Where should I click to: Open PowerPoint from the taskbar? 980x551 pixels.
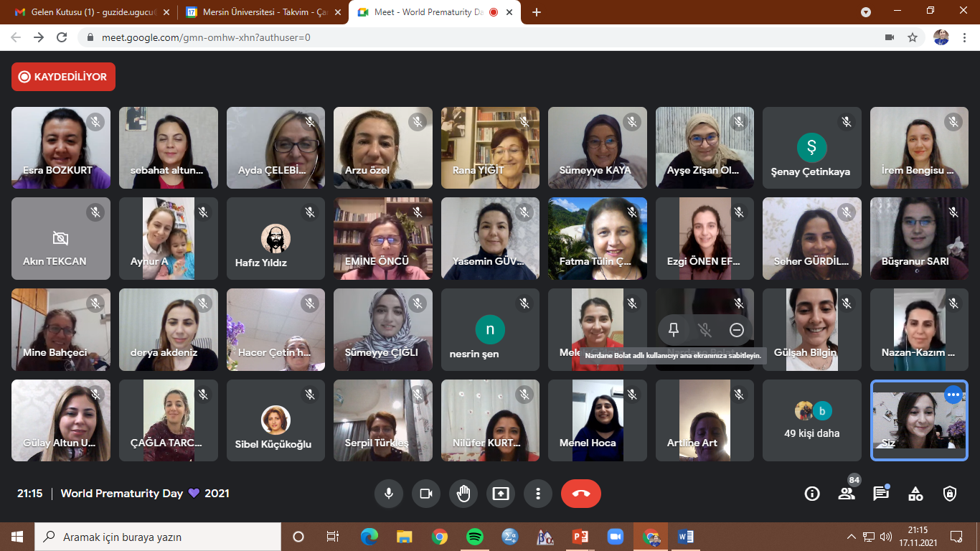(580, 537)
